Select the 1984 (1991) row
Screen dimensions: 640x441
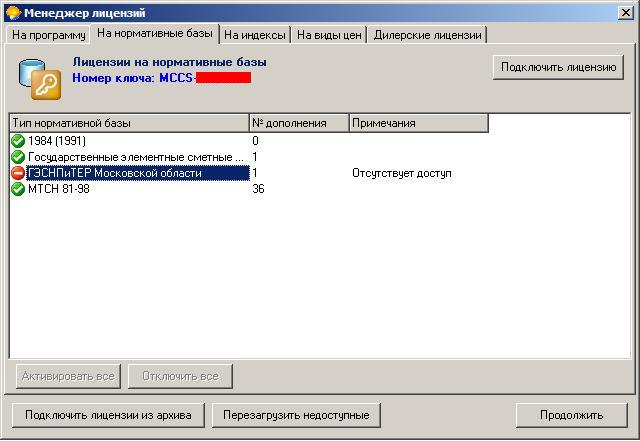[x=249, y=141]
